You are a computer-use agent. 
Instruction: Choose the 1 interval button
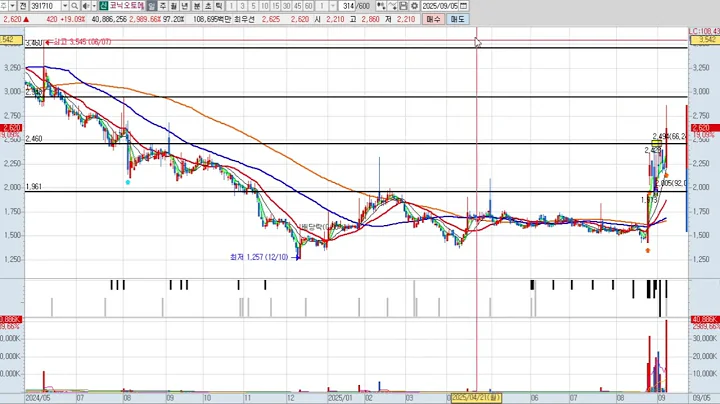[231, 6]
